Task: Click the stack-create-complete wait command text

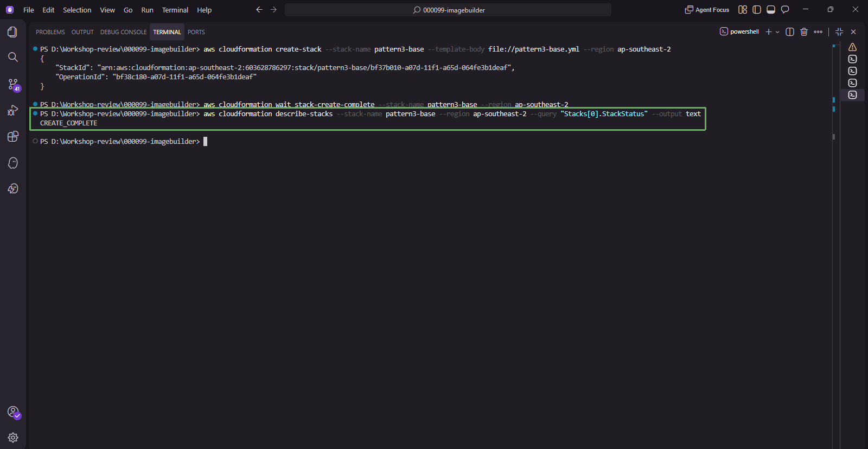Action: (x=386, y=105)
